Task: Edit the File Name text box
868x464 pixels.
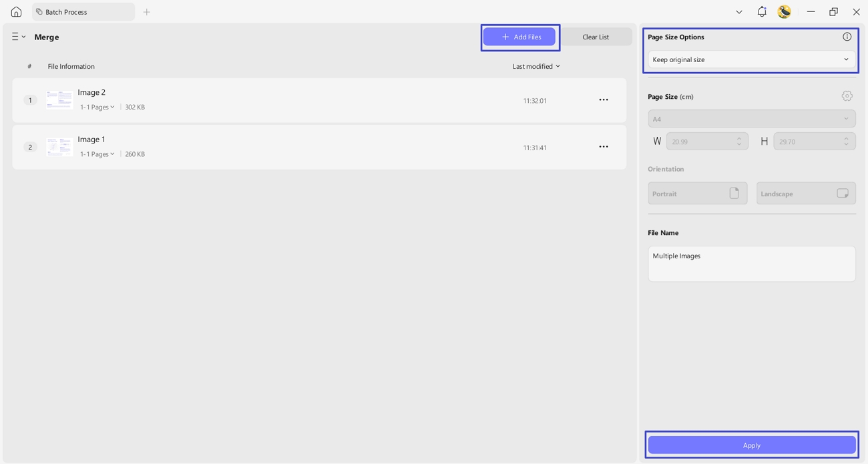Action: (752, 264)
